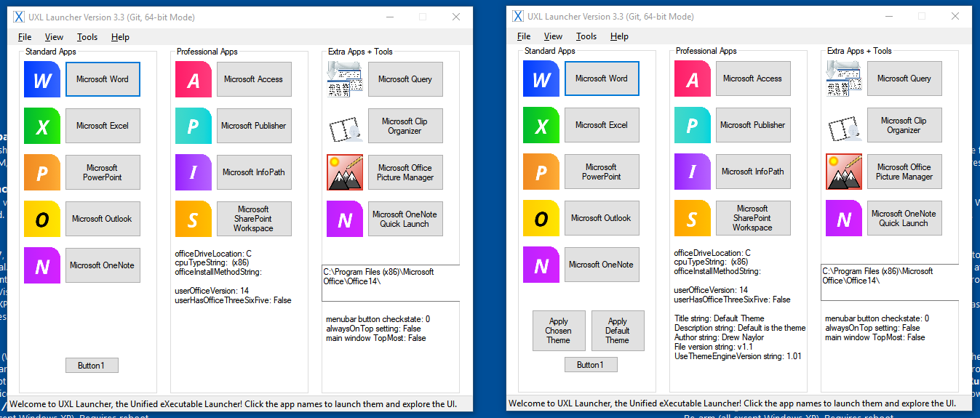This screenshot has height=418, width=980.
Task: Click Microsoft Access button in left window
Action: (254, 79)
